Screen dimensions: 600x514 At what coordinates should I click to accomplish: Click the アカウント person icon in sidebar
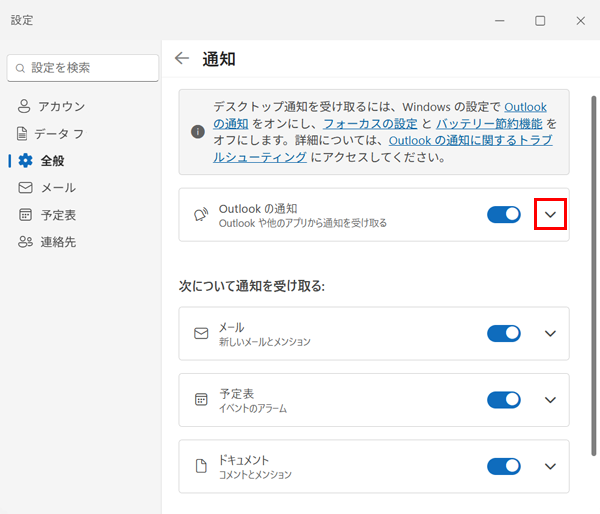tap(24, 106)
